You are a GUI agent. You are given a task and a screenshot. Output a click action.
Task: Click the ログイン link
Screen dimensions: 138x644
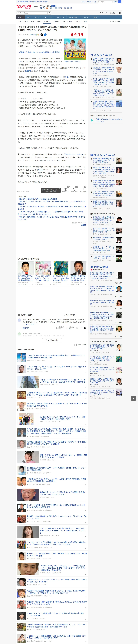click(42, 8)
